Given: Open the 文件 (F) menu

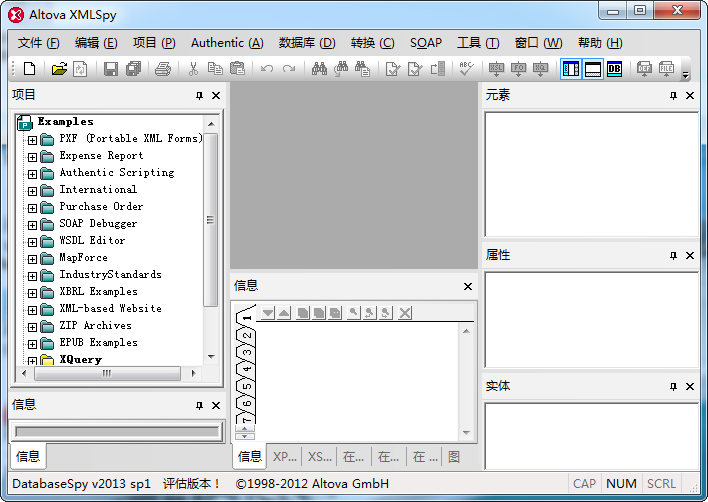Looking at the screenshot, I should point(38,43).
